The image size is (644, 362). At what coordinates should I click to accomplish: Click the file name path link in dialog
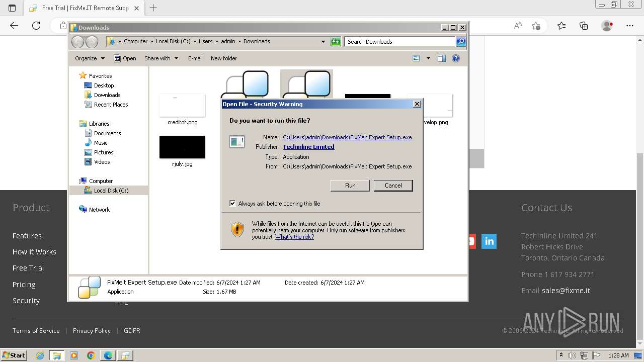click(347, 137)
